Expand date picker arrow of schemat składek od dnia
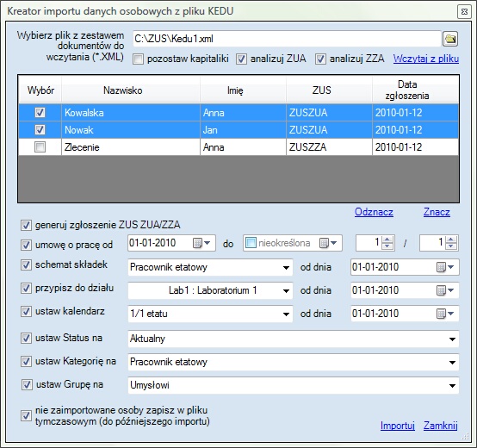The width and height of the screenshot is (477, 448). [x=451, y=267]
